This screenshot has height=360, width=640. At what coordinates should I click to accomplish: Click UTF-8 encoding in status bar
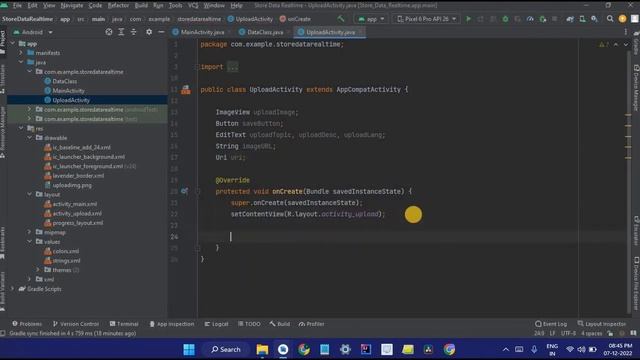[x=568, y=333]
